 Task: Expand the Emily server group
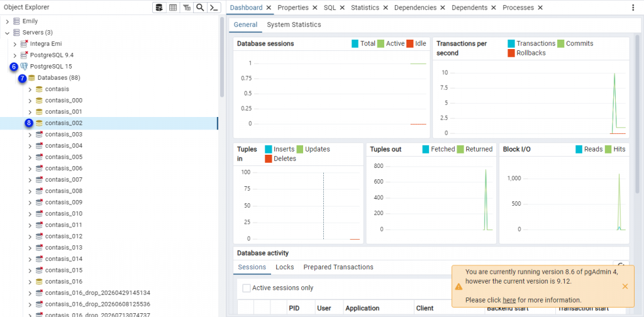pos(7,21)
